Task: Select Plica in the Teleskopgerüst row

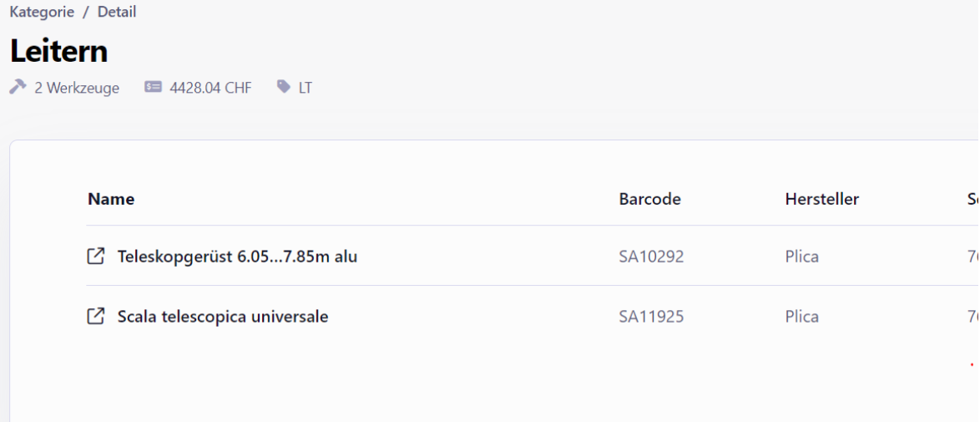Action: pyautogui.click(x=802, y=257)
